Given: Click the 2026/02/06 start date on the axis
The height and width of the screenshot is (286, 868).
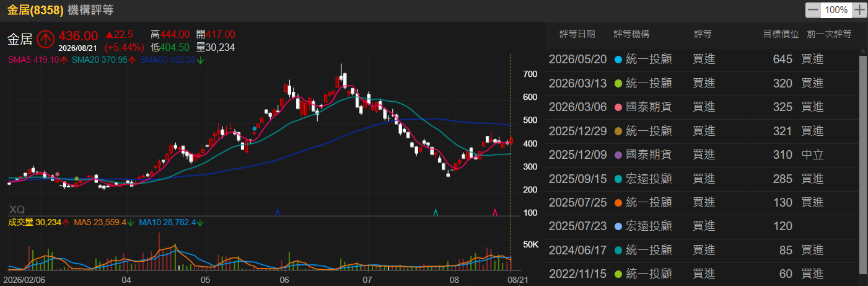Looking at the screenshot, I should point(24,280).
